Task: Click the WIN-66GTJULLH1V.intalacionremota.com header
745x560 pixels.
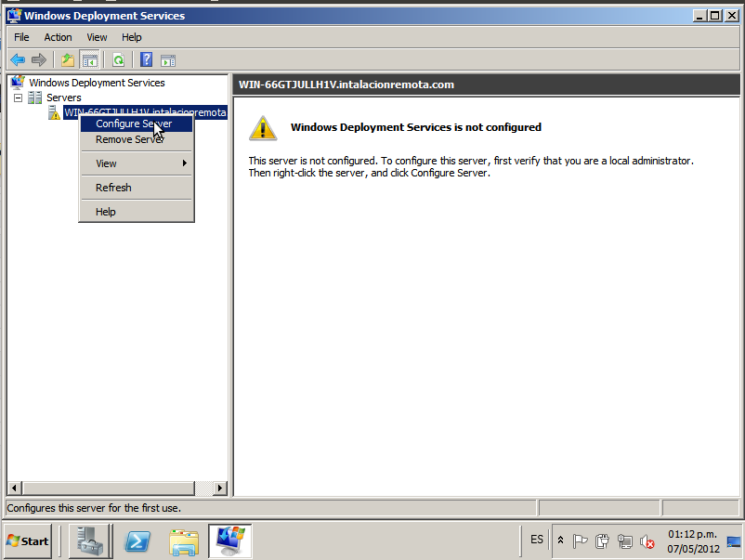Action: point(346,85)
